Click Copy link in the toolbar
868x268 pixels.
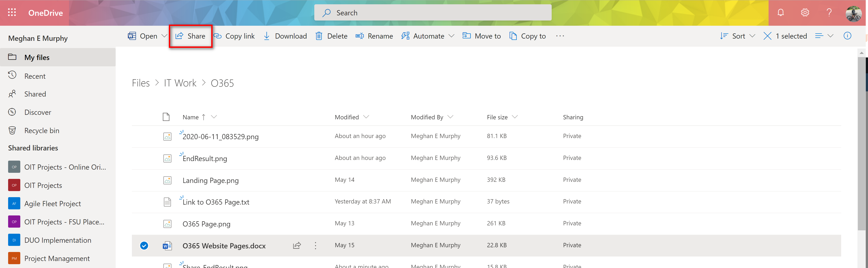(x=234, y=36)
